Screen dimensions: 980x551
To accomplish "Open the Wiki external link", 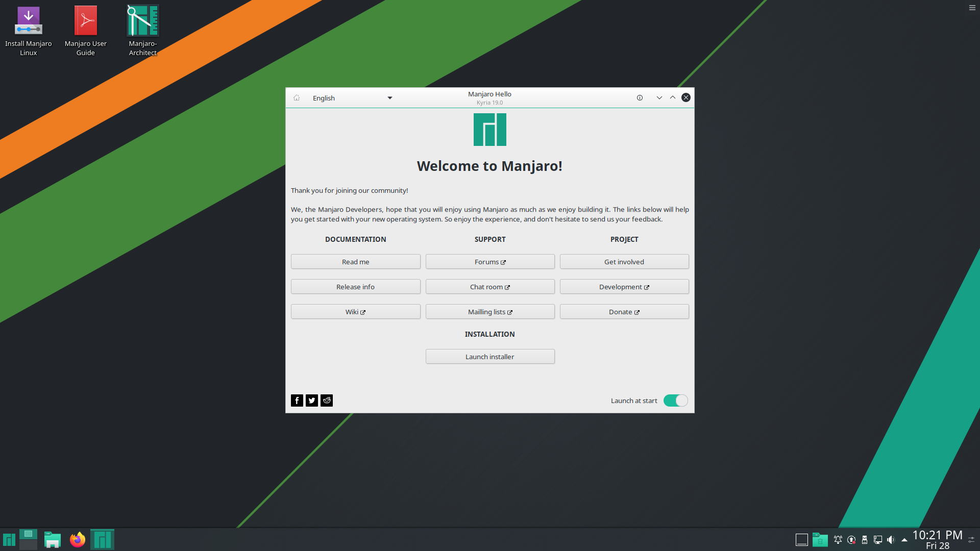I will 356,312.
